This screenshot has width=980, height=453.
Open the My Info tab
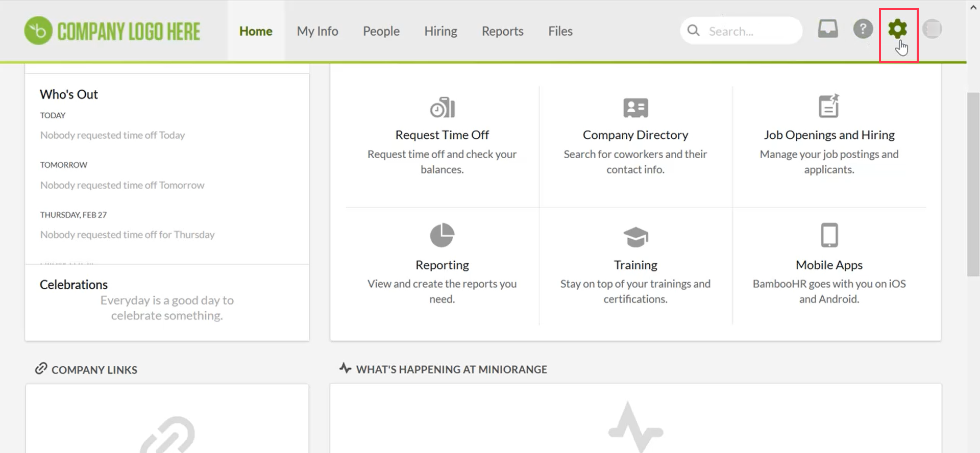click(317, 31)
